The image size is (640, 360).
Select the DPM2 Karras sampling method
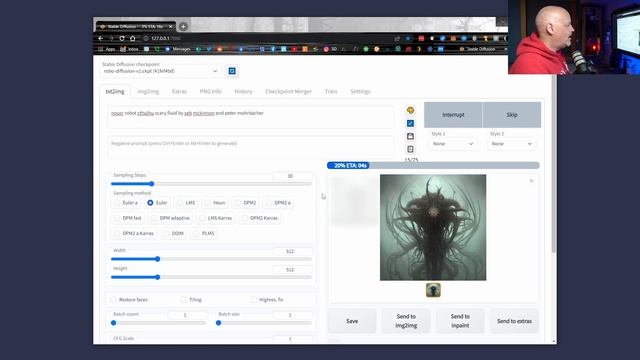coord(260,218)
